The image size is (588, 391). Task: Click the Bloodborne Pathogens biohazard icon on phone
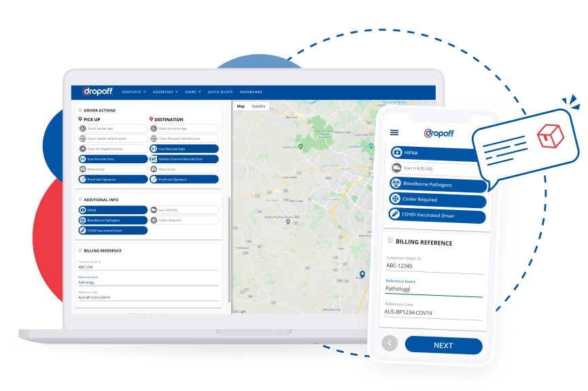pyautogui.click(x=396, y=183)
